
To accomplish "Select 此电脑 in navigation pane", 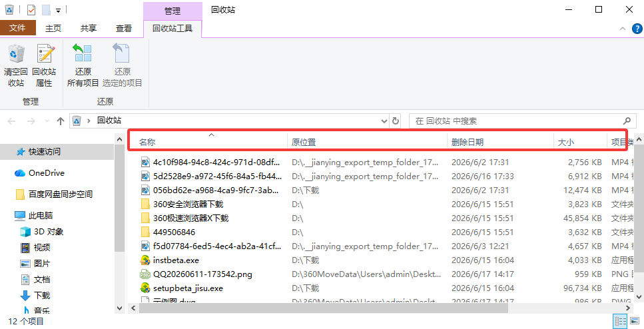I will [x=34, y=215].
